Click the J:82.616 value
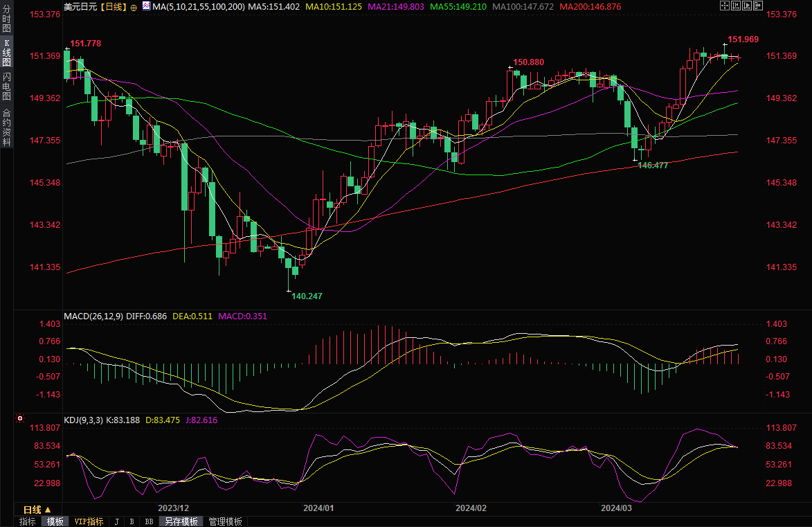 [x=201, y=420]
